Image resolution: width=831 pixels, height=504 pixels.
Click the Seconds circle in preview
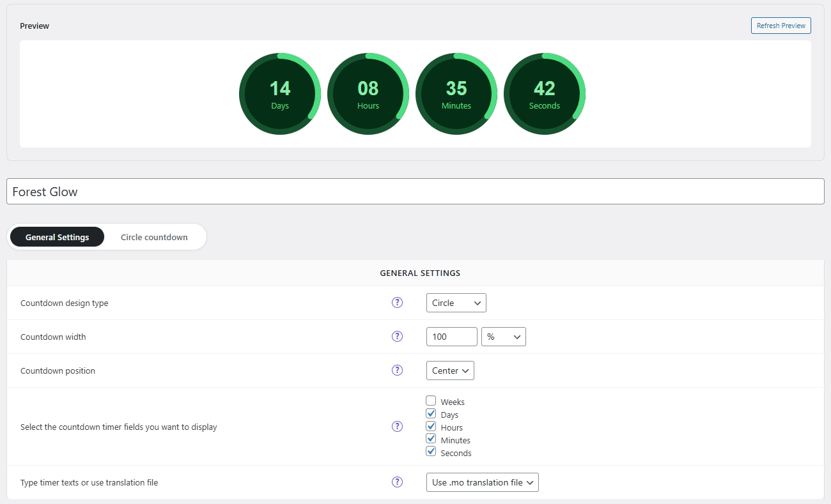[544, 95]
